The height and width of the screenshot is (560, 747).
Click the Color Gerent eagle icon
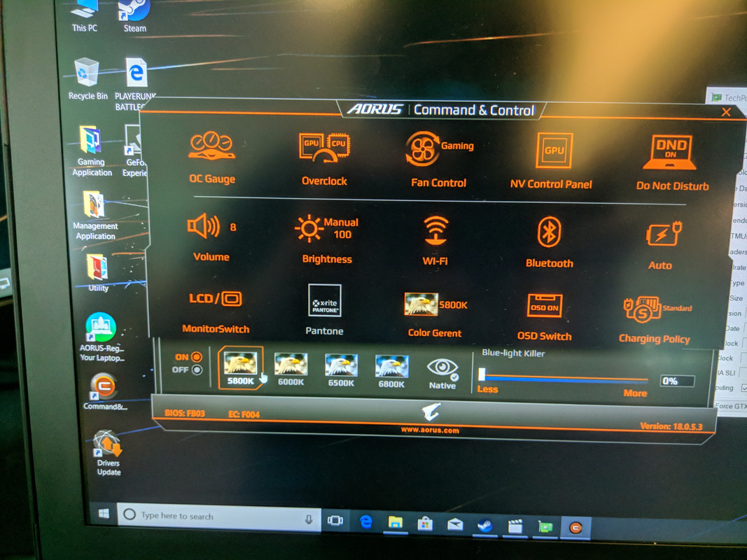421,304
